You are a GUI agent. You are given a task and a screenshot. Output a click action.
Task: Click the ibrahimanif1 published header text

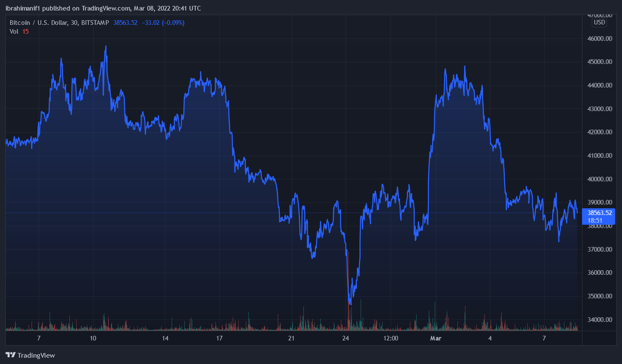(x=103, y=8)
